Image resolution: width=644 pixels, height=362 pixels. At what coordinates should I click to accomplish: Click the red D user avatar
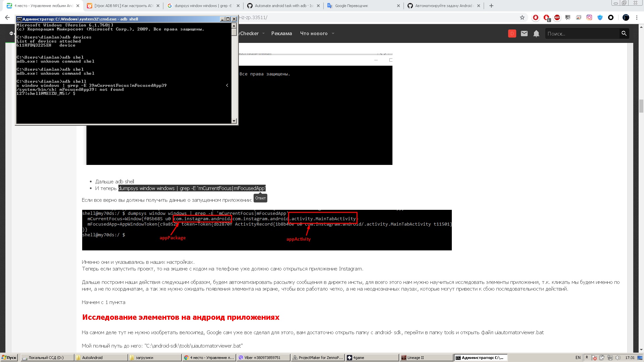(x=512, y=34)
